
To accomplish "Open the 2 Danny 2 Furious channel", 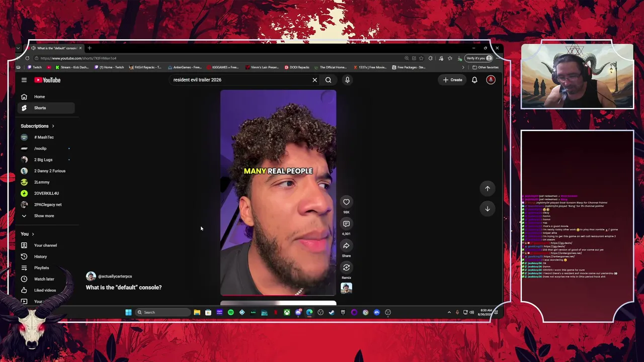I will (47, 171).
